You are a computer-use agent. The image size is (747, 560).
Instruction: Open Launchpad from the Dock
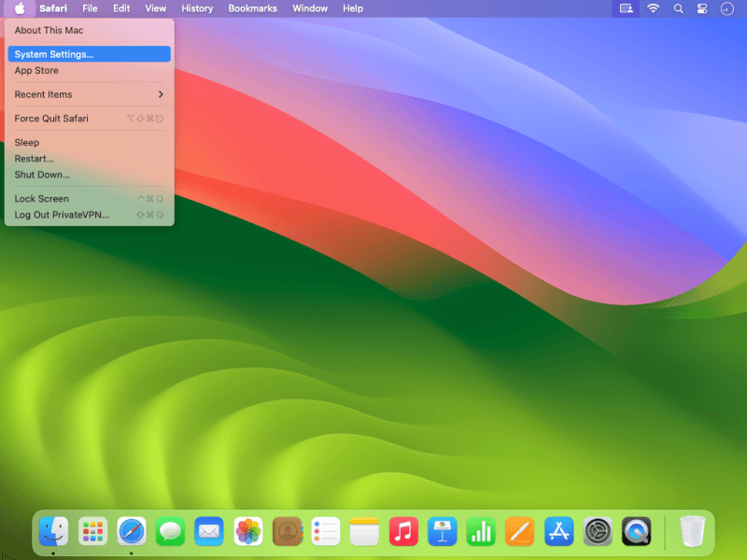(x=92, y=531)
